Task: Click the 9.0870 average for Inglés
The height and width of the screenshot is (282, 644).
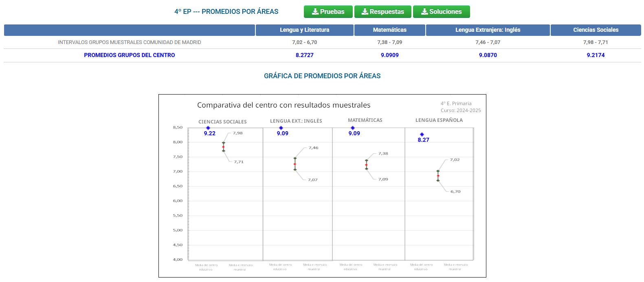Action: pyautogui.click(x=488, y=55)
